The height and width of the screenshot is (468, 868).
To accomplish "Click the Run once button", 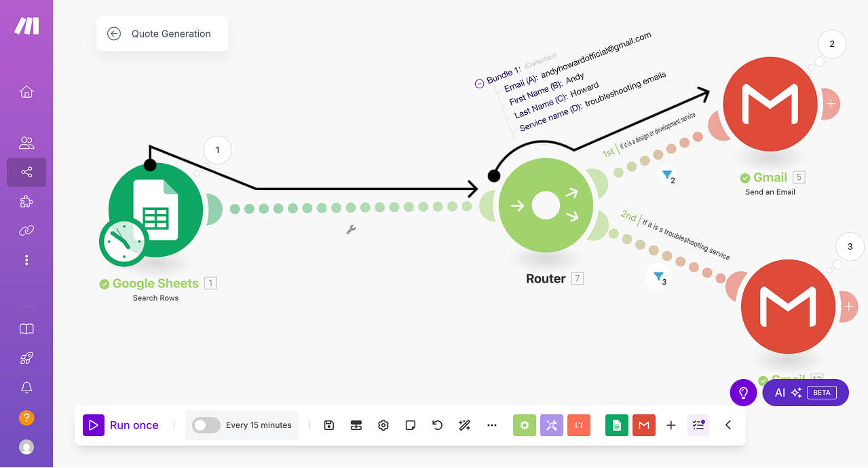I will 121,425.
